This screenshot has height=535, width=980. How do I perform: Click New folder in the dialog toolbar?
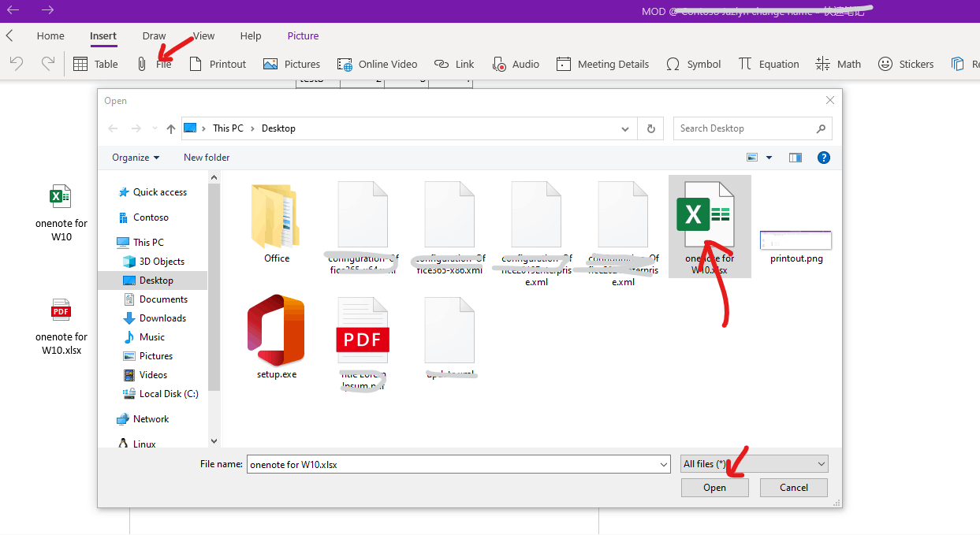tap(207, 158)
